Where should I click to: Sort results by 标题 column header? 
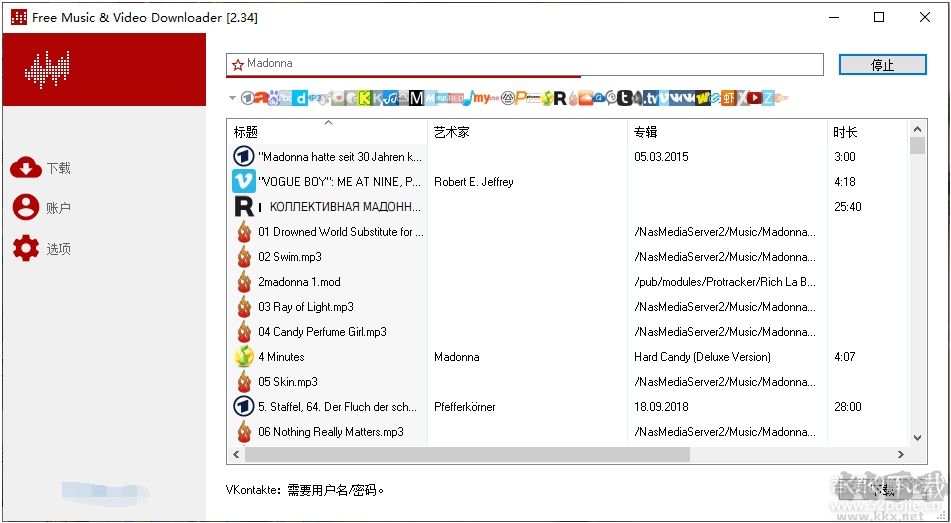[327, 132]
